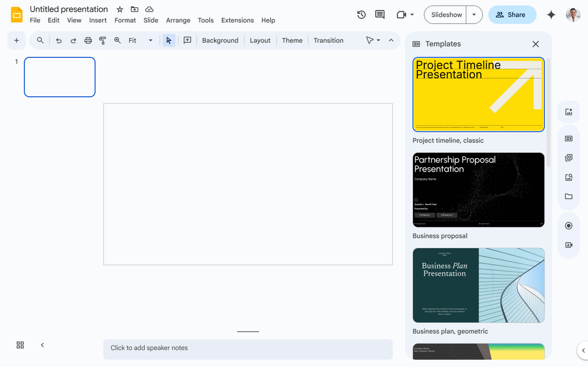Click the Move to folder icon

tap(134, 9)
